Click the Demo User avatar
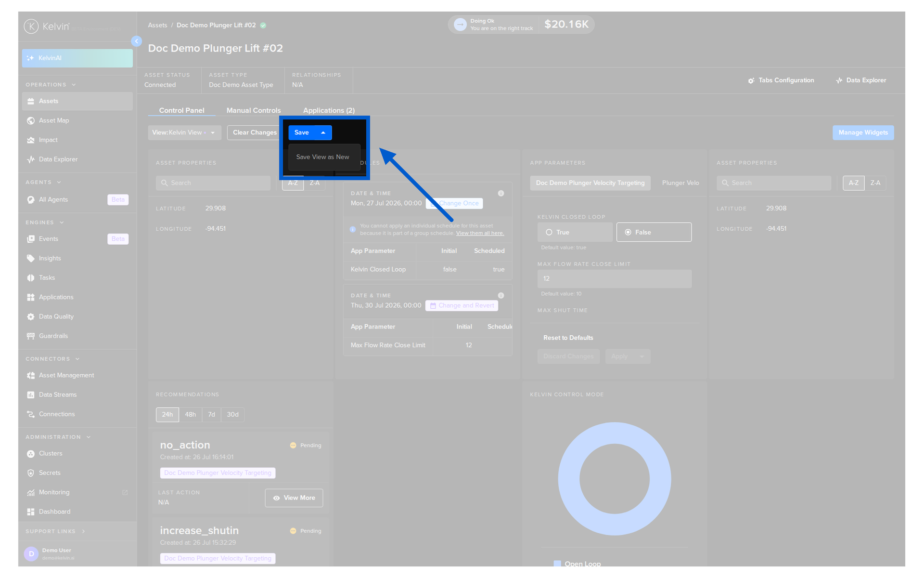The height and width of the screenshot is (578, 924). pos(31,554)
